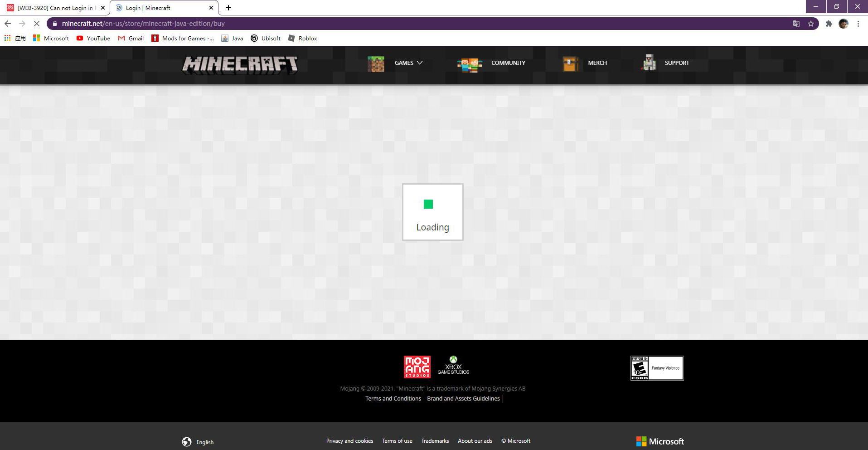View site security lock info

point(55,24)
